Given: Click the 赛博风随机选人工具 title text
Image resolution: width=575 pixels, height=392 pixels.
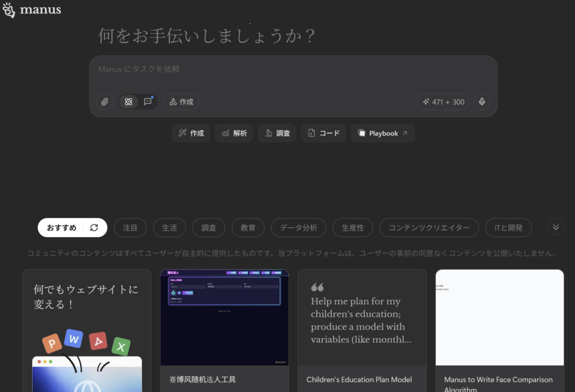Looking at the screenshot, I should click(202, 380).
